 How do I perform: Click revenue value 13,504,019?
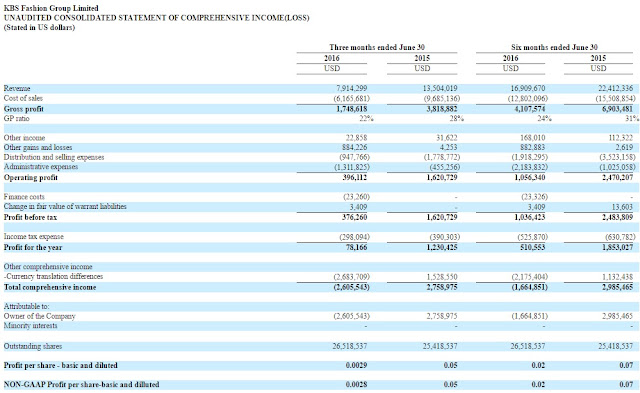pos(440,89)
